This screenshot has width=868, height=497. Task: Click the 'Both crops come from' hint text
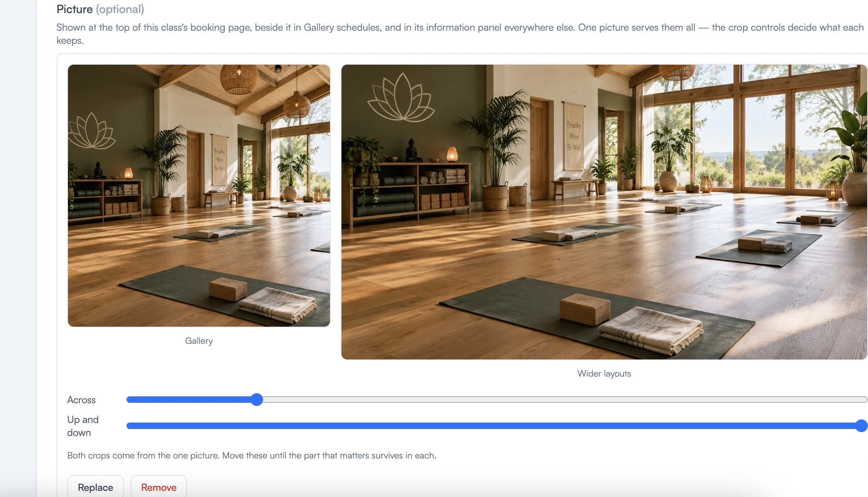252,455
